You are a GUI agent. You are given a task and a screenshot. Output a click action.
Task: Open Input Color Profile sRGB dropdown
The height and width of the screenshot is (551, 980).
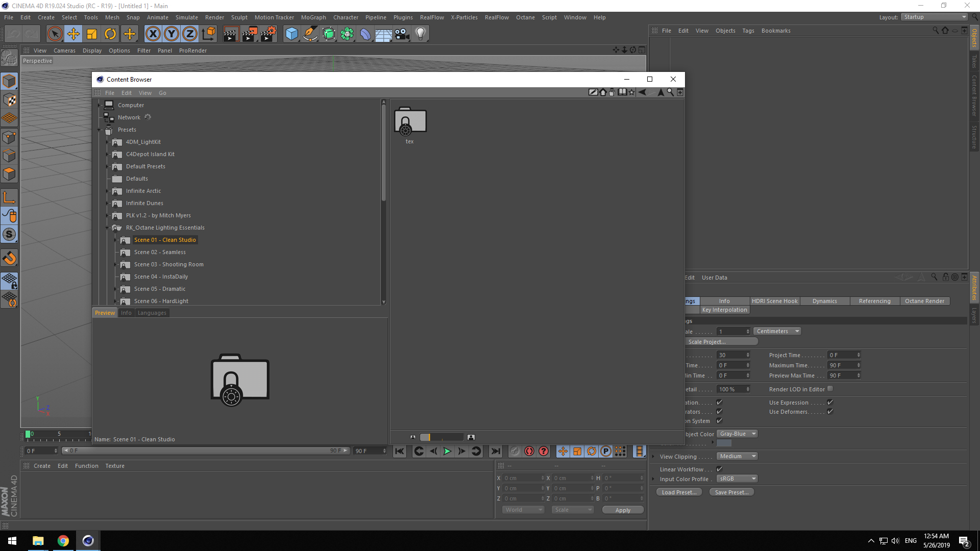(x=738, y=479)
